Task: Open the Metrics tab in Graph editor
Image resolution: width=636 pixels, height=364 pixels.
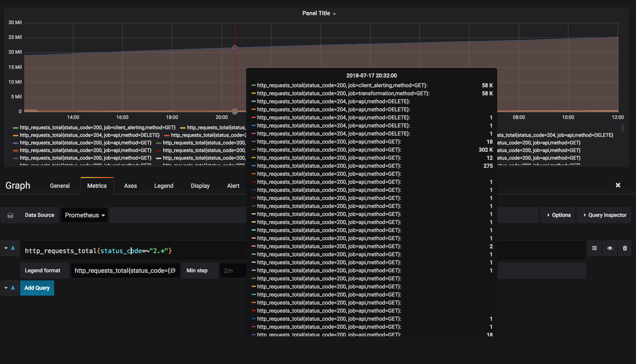Action: coord(96,186)
